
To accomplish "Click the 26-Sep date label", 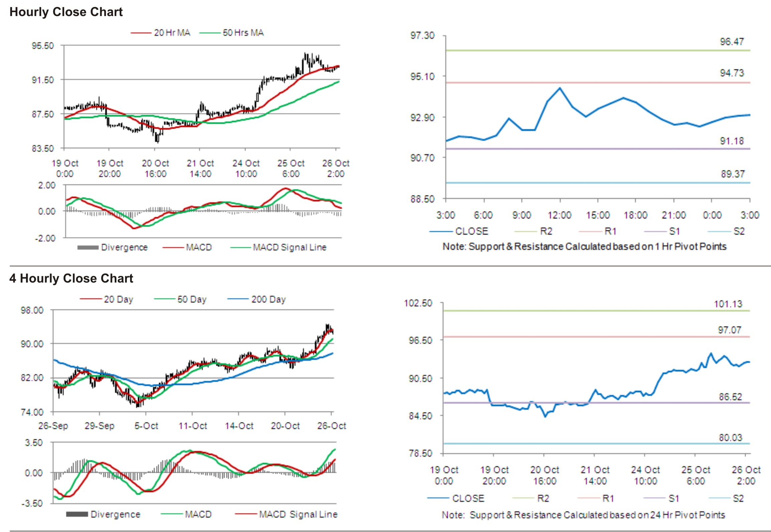I will pos(53,426).
